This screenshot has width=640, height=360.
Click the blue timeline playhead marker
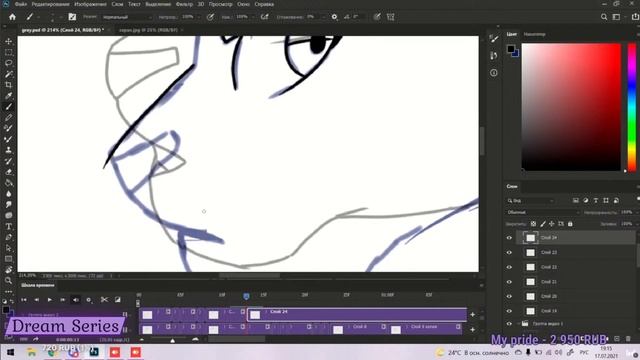(x=246, y=296)
